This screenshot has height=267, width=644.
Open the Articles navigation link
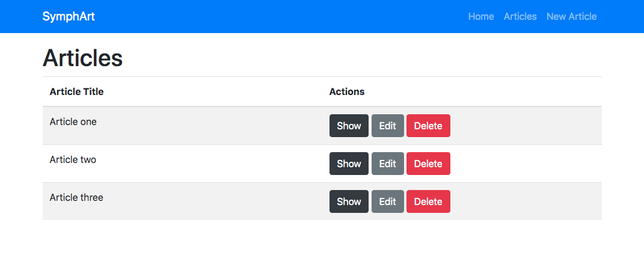(520, 16)
